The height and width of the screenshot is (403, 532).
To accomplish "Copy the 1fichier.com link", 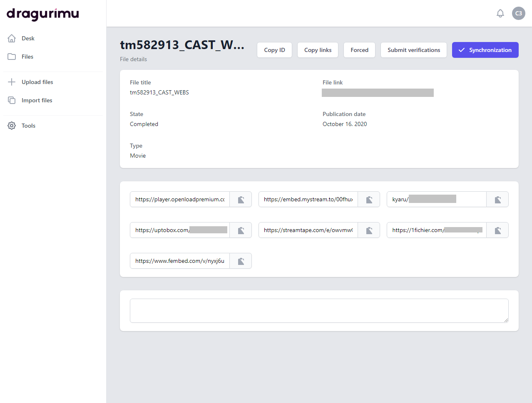I will click(497, 230).
